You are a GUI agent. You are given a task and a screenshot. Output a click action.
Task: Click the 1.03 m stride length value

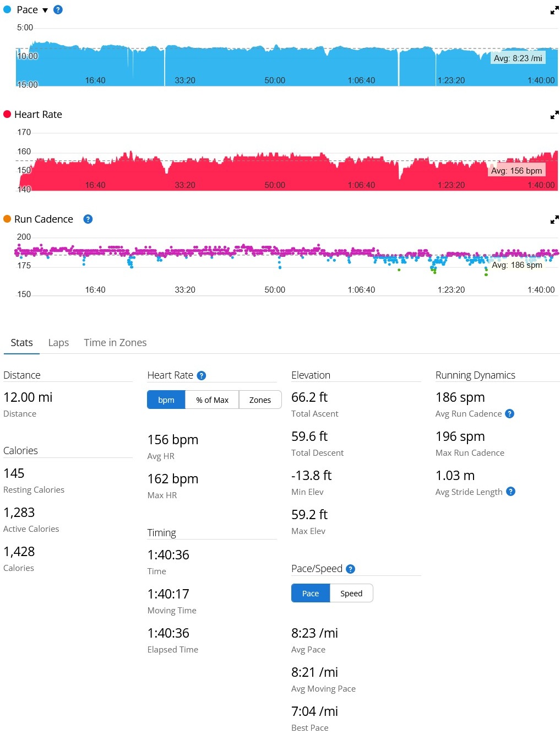point(455,476)
